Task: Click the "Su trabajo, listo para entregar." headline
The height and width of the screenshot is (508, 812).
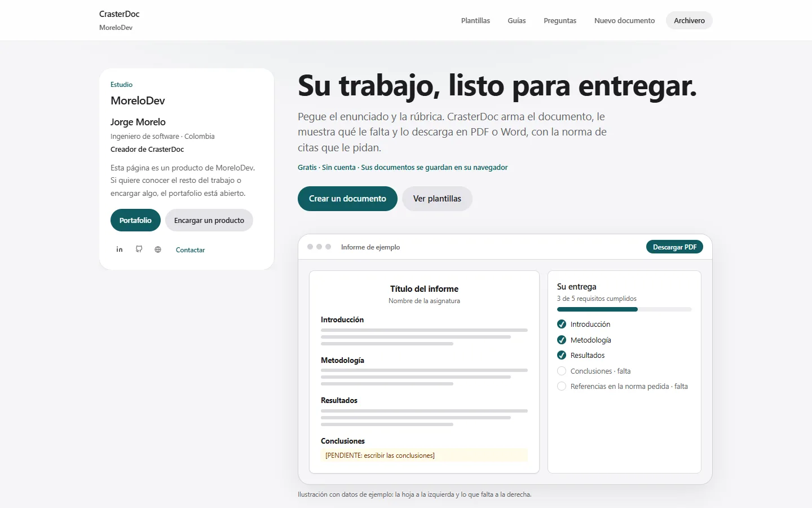Action: [x=497, y=86]
